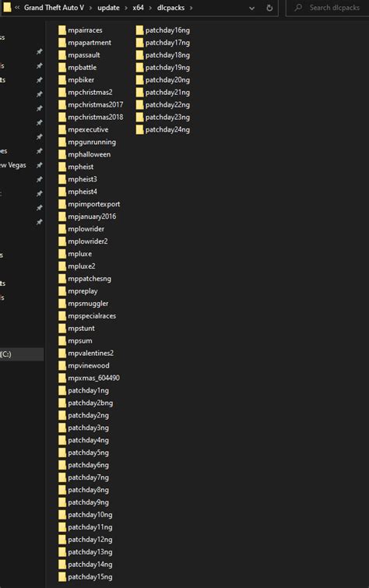Show hidden breadcrumb path double chevron

click(17, 8)
